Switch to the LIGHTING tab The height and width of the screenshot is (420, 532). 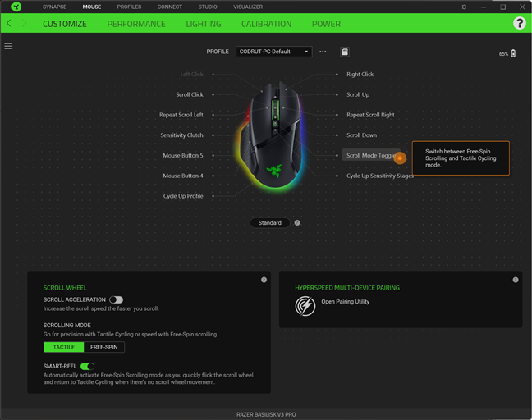204,24
